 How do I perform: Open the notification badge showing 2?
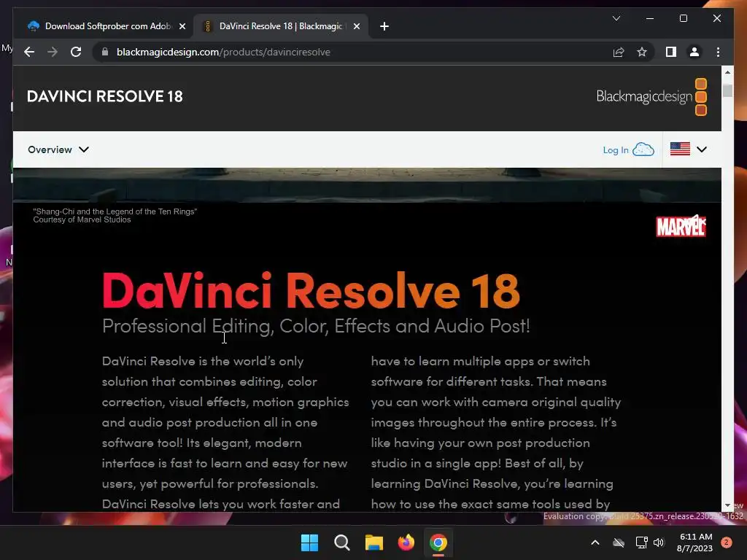[727, 542]
